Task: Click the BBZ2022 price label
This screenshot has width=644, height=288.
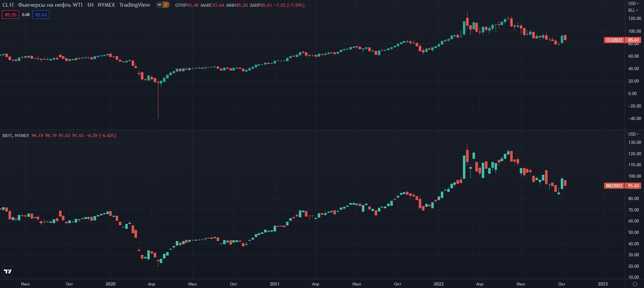Action: point(614,186)
